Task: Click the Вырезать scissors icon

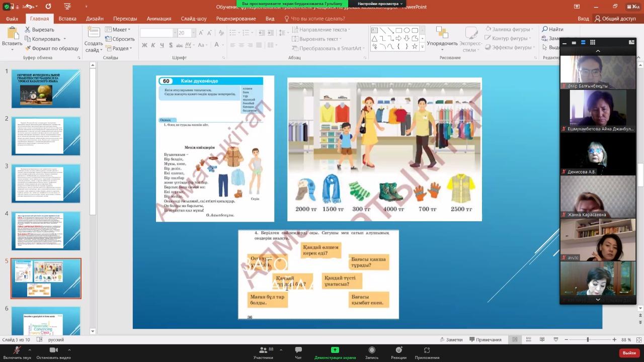Action: (x=28, y=30)
